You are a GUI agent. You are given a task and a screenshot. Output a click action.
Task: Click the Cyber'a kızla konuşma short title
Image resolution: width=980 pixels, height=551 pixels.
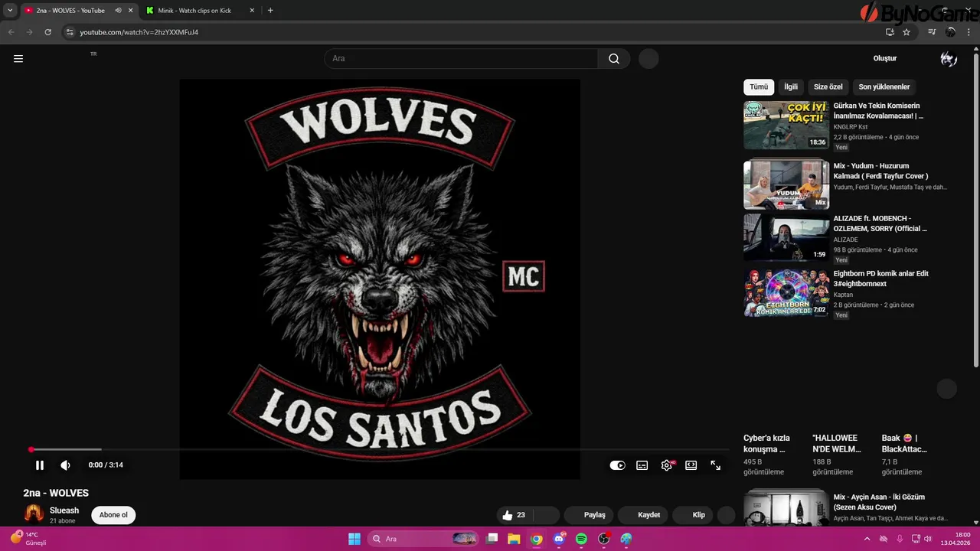[x=766, y=444]
